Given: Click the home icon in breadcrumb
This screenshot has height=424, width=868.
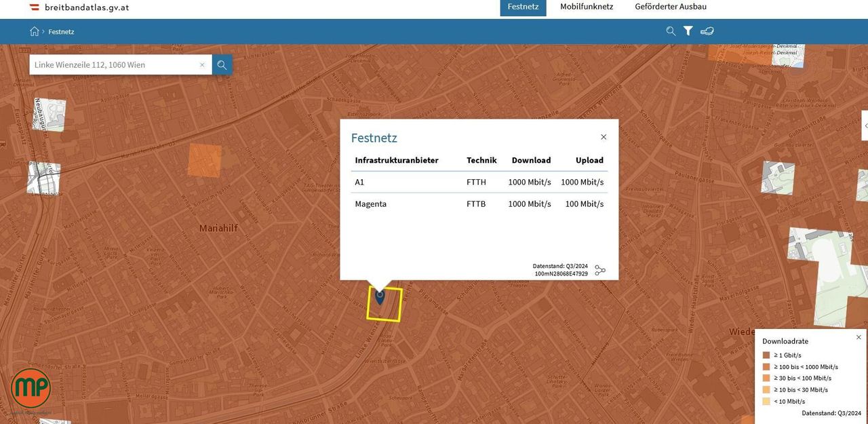Looking at the screenshot, I should tap(34, 31).
